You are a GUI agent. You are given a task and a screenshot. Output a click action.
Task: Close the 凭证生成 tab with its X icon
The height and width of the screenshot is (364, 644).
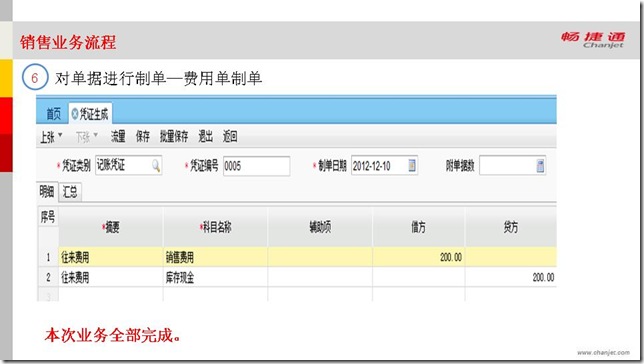[x=74, y=114]
